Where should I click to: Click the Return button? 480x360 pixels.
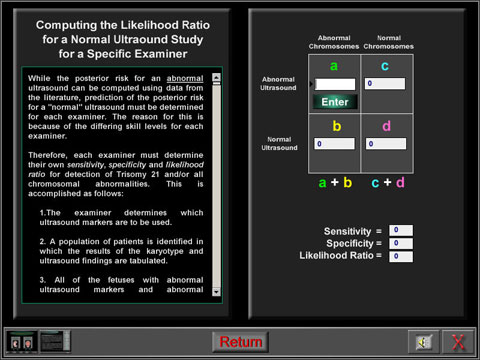point(240,342)
